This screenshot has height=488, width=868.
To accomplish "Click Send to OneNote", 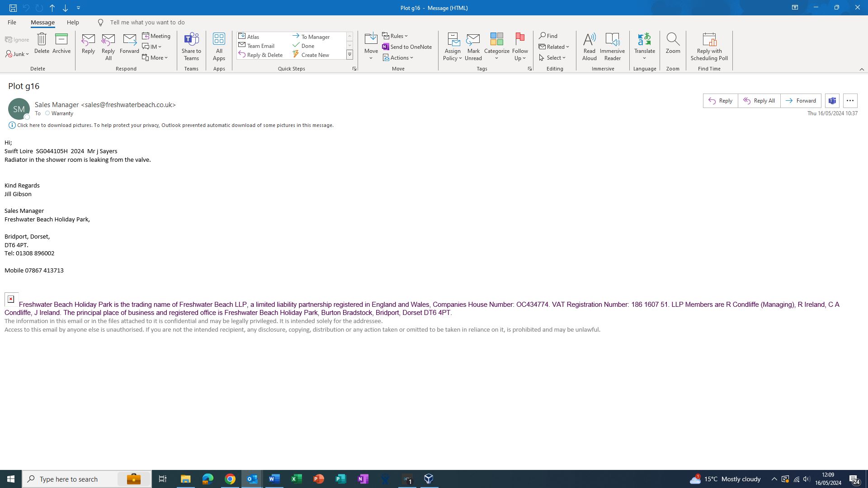I will click(x=407, y=47).
